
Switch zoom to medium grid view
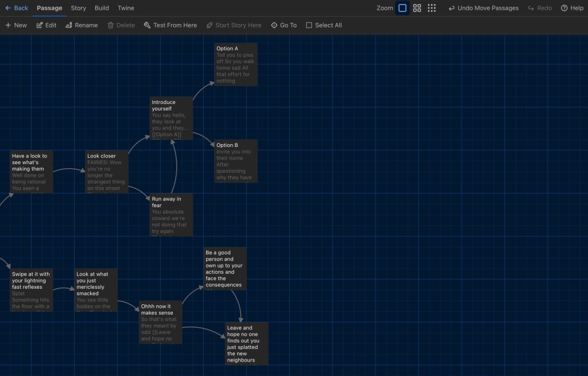[417, 8]
